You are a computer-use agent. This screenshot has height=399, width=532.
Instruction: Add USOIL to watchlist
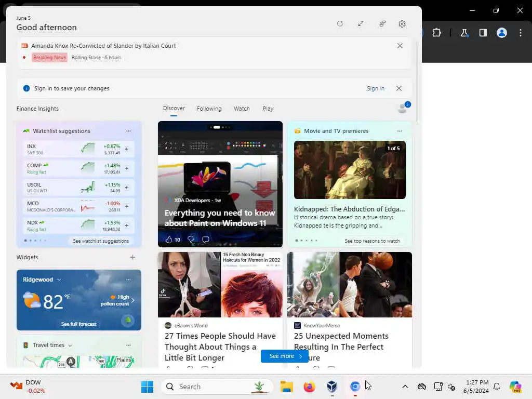pos(127,187)
